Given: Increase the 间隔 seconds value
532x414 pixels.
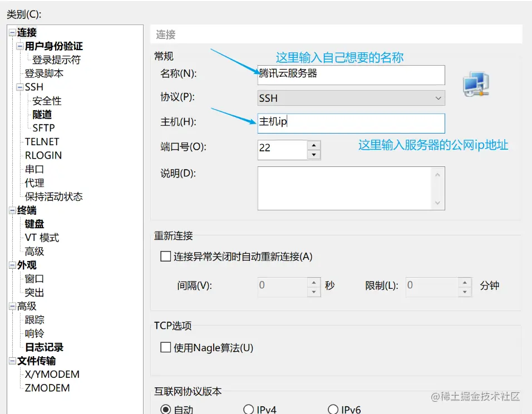Looking at the screenshot, I should 314,282.
